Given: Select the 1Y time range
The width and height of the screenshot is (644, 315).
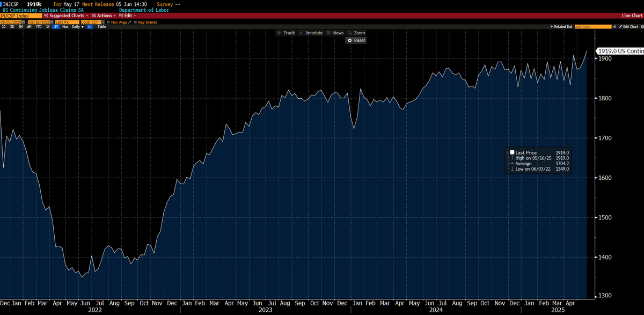Looking at the screenshot, I should pos(48,27).
